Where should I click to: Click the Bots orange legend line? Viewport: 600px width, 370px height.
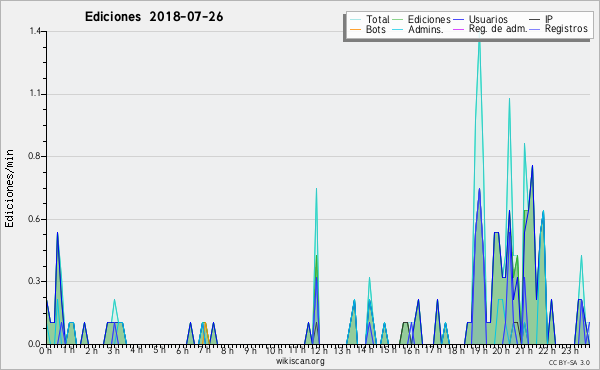pos(355,29)
